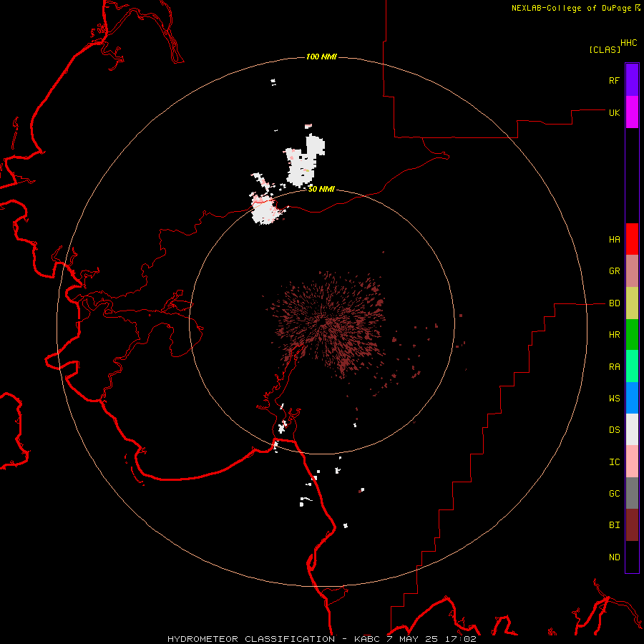Click the BI brown legend swatch
Viewport: 644px width, 644px height.
(632, 525)
